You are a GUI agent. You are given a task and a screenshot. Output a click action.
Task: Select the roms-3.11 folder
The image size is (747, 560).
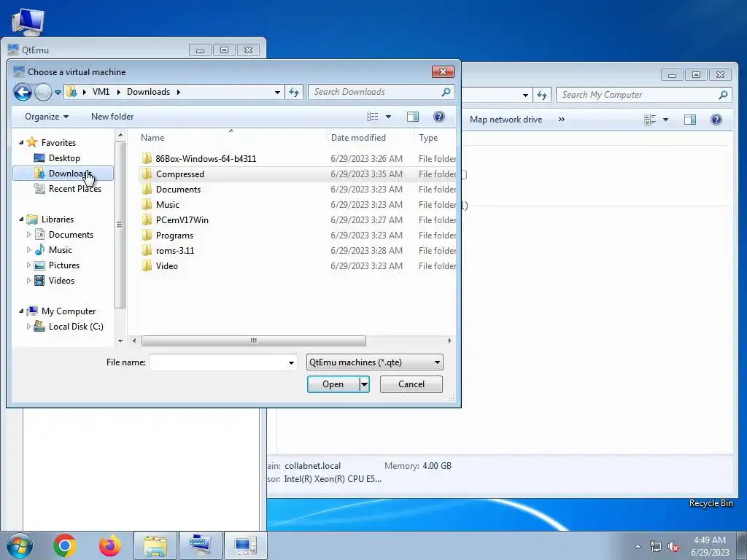click(175, 251)
